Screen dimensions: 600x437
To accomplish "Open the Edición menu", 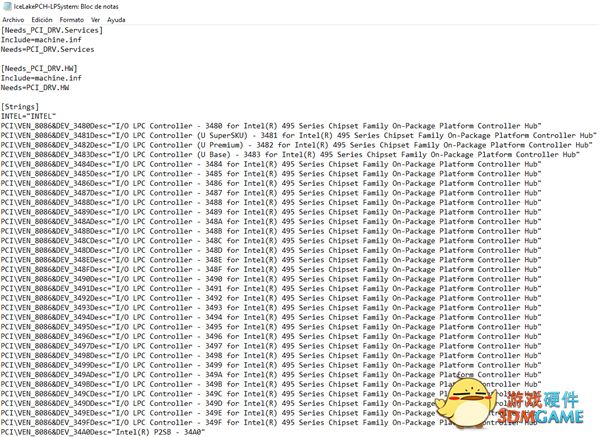I will pyautogui.click(x=42, y=20).
